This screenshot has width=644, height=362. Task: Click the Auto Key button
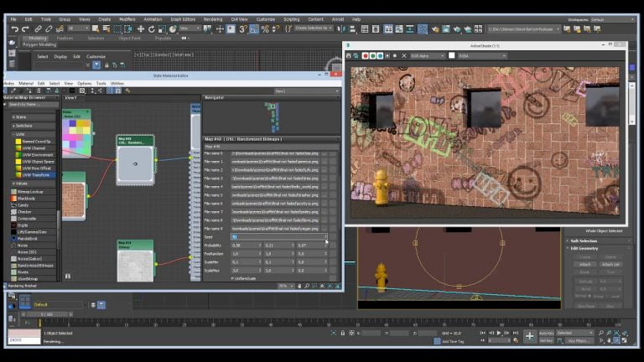pos(546,333)
